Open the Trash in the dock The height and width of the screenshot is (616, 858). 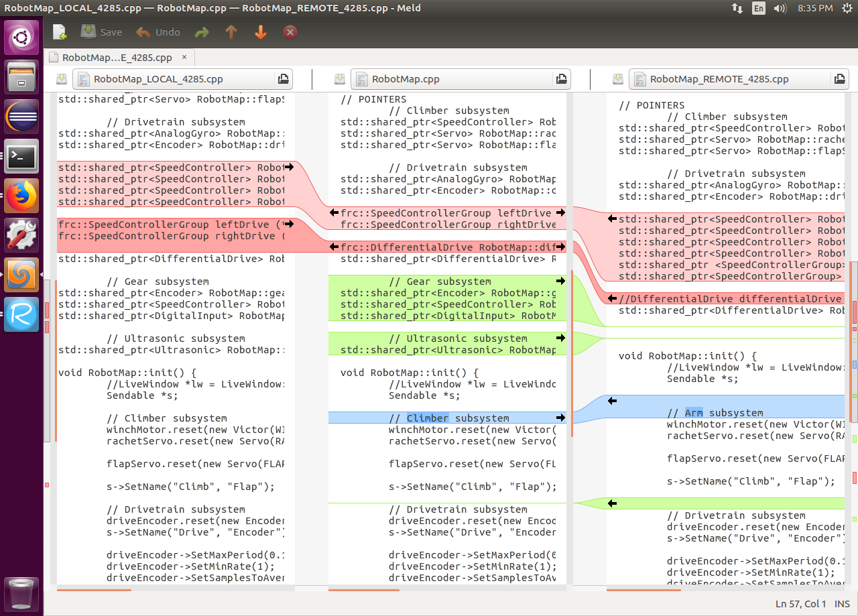[21, 593]
